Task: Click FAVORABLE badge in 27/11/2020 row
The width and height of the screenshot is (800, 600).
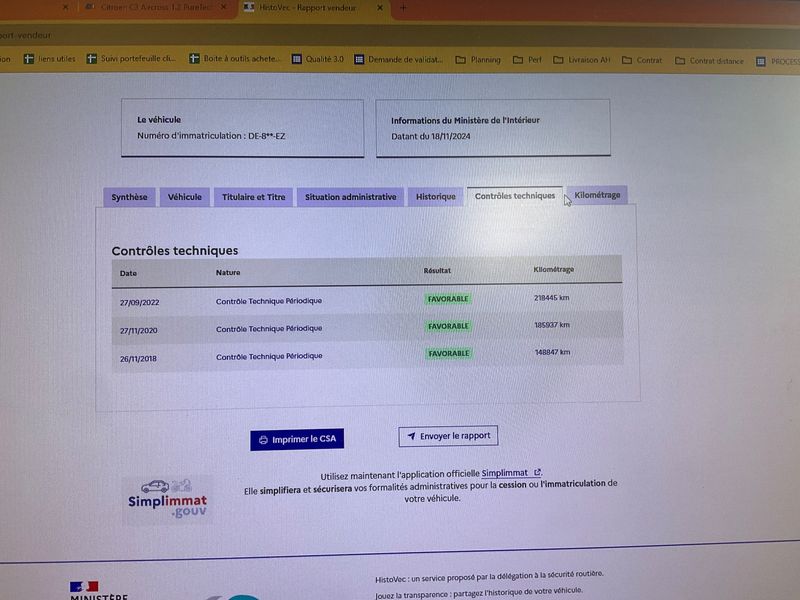Action: coord(448,326)
